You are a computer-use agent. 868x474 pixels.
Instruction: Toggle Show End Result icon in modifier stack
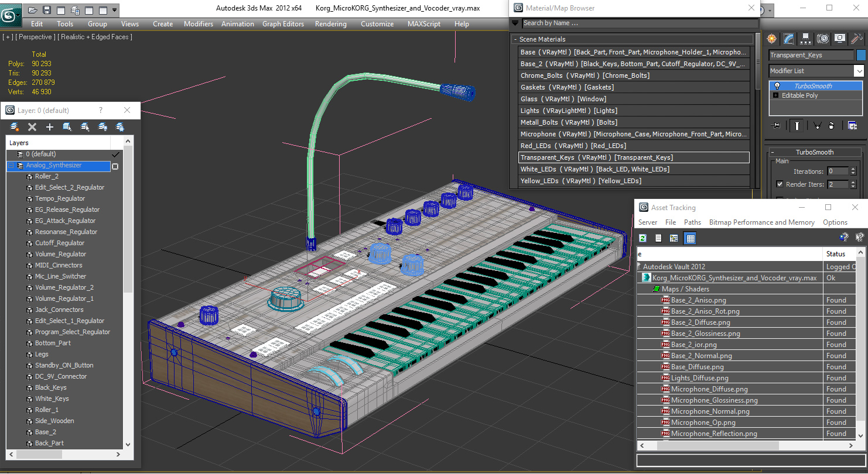pos(797,125)
